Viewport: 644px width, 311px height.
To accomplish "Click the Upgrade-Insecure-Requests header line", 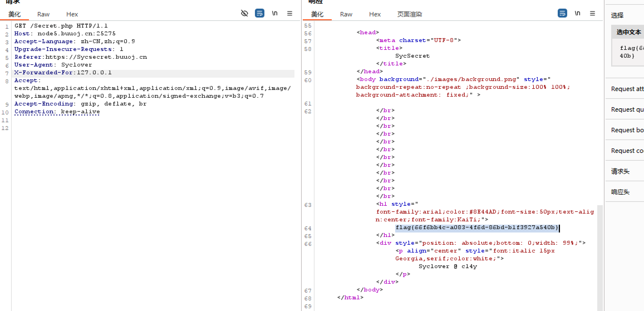I will (69, 49).
